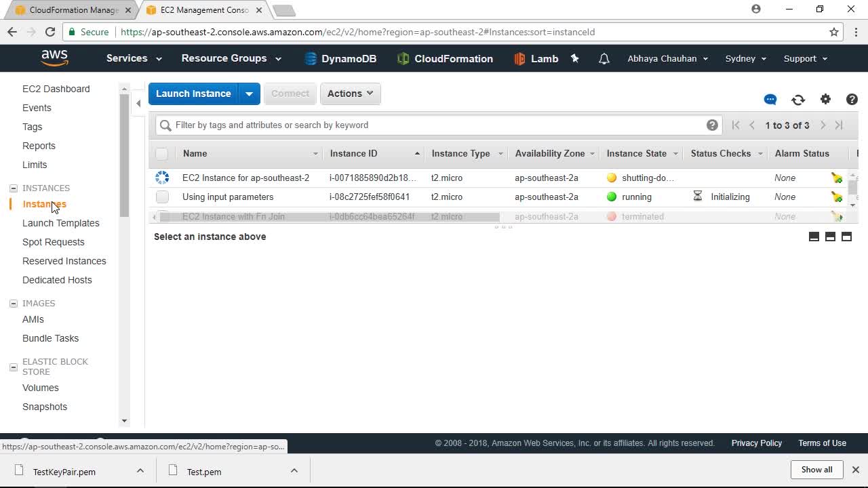868x488 pixels.
Task: Open AMIs in the sidebar
Action: (x=33, y=319)
